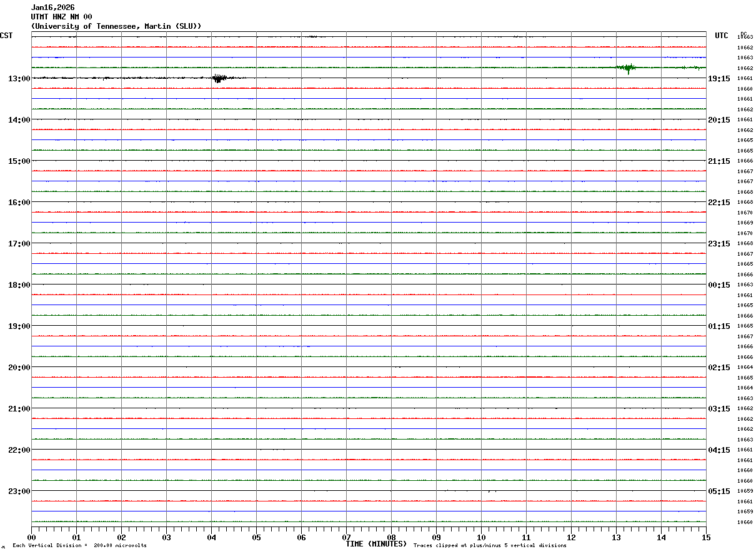Image resolution: width=756 pixels, height=554 pixels.
Task: Select the 13:00 CST time label
Action: (19, 79)
